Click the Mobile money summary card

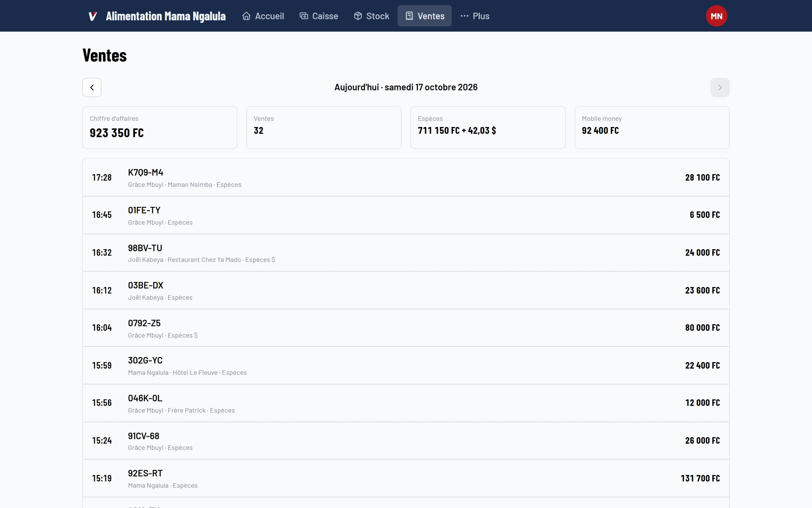tap(652, 128)
